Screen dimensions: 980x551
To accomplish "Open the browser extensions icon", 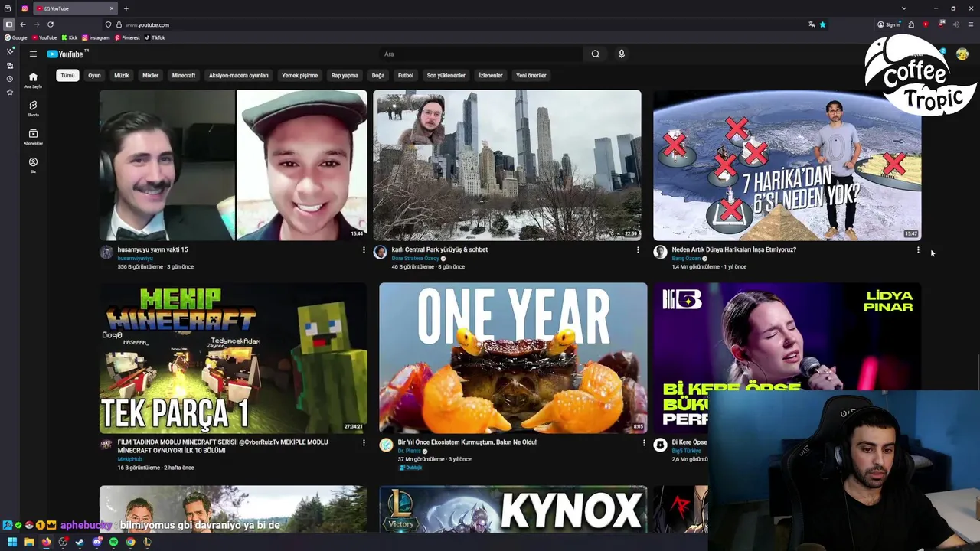I will click(x=911, y=24).
